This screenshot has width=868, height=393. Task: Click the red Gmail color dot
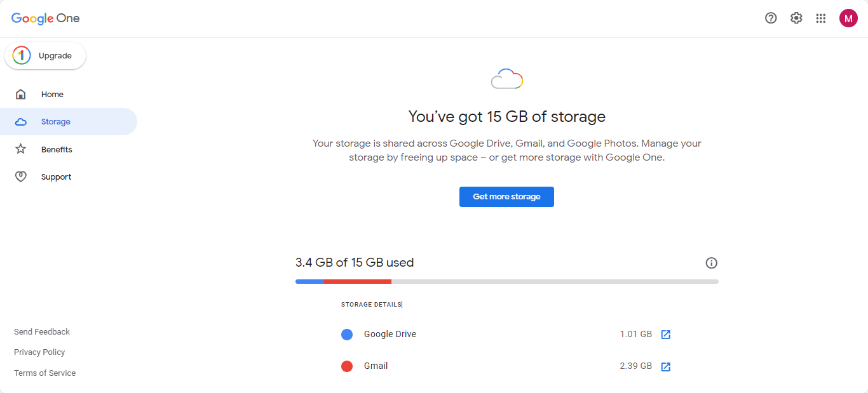coord(347,366)
